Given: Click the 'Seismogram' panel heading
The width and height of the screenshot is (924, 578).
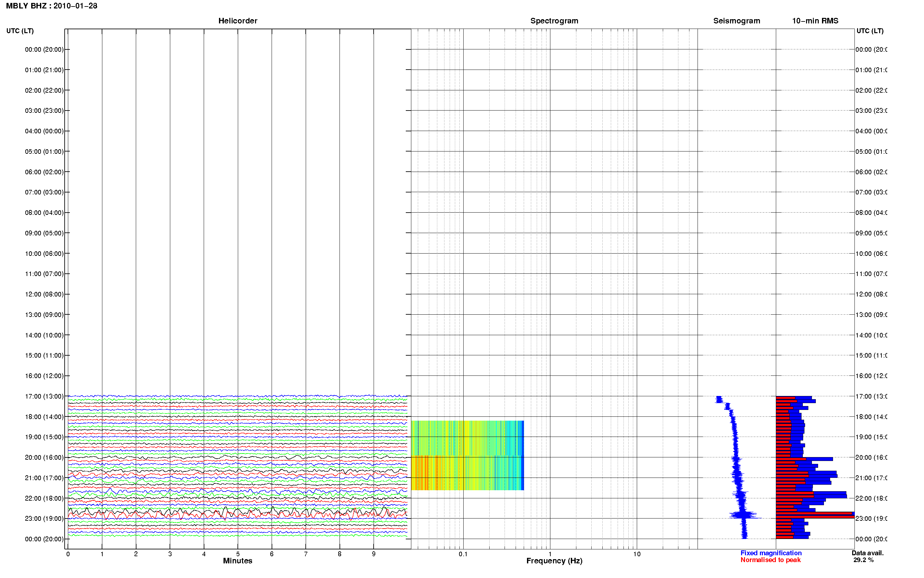Looking at the screenshot, I should [x=737, y=21].
